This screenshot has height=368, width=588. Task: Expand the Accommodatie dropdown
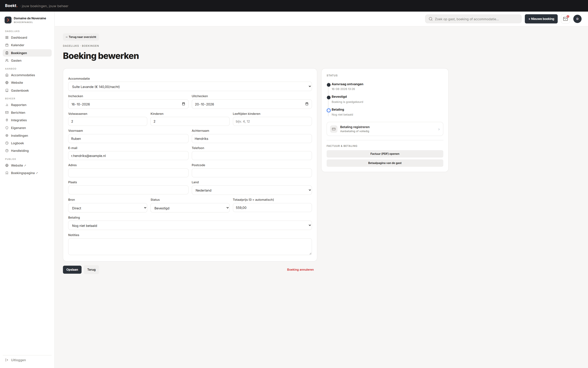tap(190, 87)
